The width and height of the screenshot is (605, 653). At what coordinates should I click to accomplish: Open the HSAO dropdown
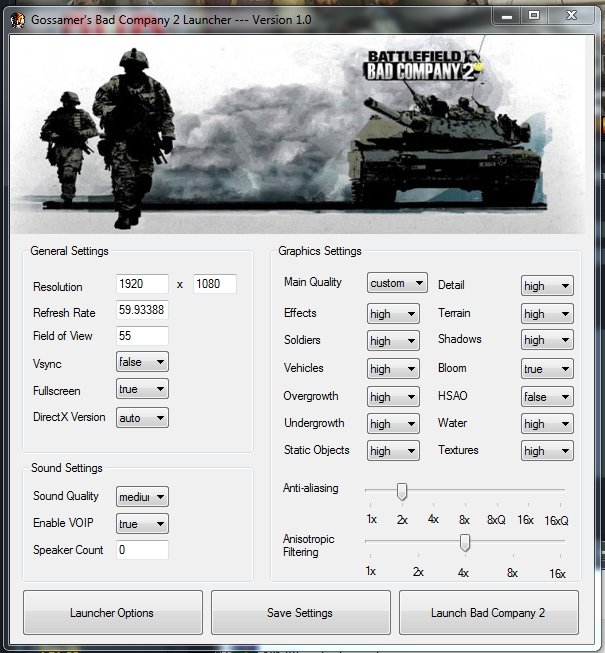(x=547, y=396)
